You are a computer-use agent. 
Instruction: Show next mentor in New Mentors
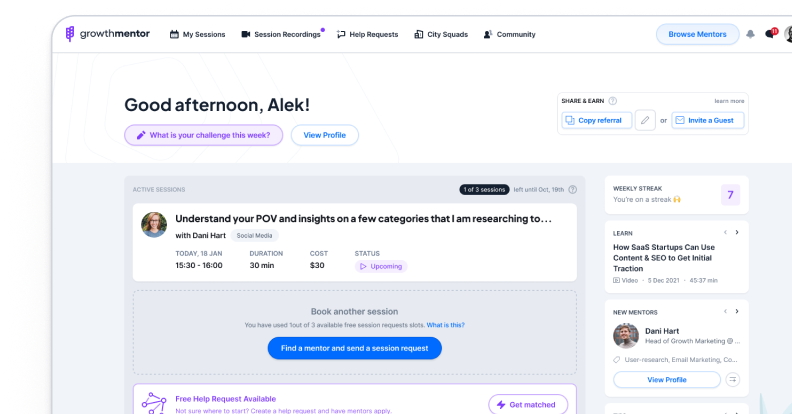point(737,311)
